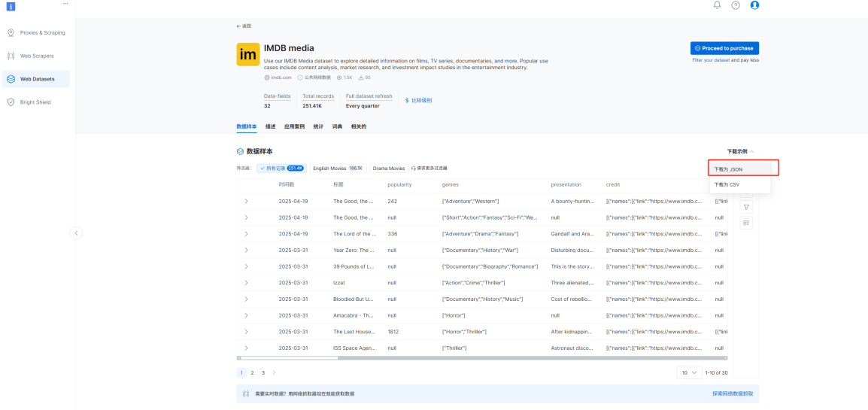Choose 下载为 CSV option
The image size is (868, 410).
739,185
